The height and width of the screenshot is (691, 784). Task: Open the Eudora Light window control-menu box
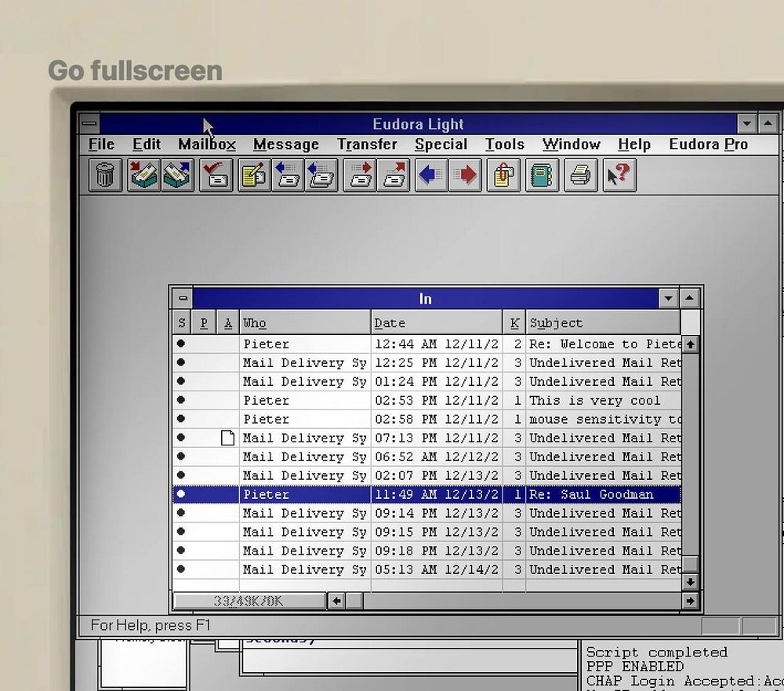tap(89, 123)
